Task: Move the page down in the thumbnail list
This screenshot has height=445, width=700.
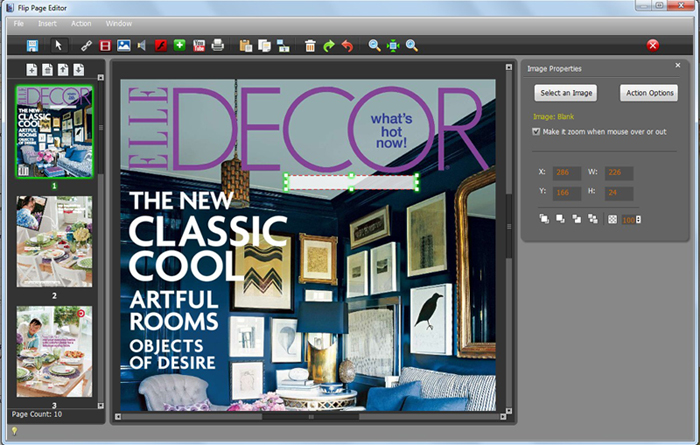Action: click(79, 70)
